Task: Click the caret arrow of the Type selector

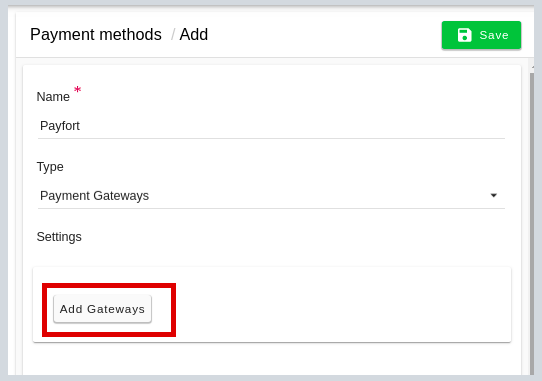Action: tap(494, 196)
